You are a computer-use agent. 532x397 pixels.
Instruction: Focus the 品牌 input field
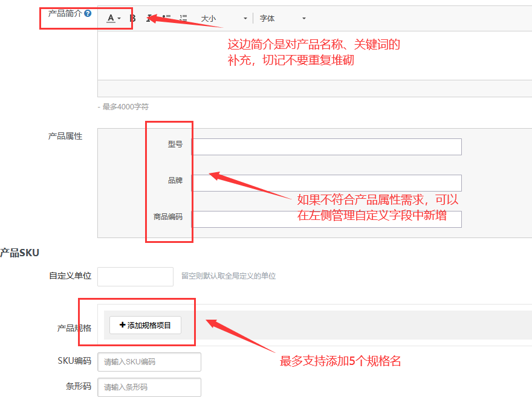click(326, 183)
